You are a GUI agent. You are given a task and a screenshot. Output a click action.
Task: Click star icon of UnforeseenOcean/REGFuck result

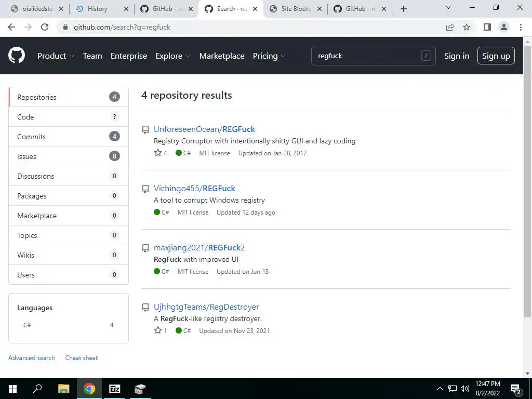pos(158,153)
